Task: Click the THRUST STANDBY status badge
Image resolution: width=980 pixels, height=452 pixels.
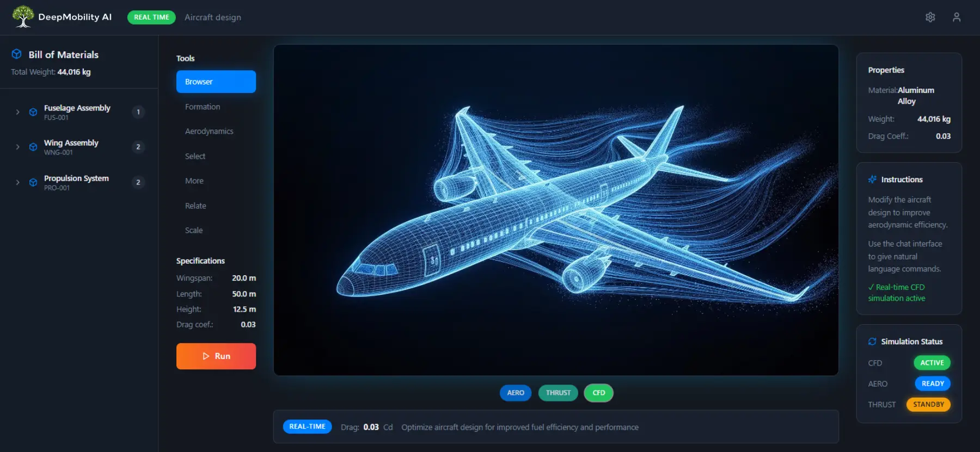Action: pos(928,404)
